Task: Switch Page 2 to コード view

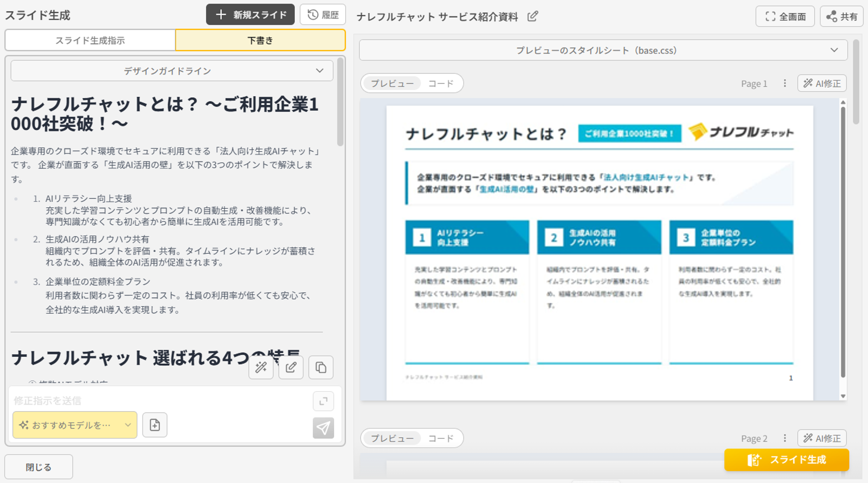Action: click(440, 439)
